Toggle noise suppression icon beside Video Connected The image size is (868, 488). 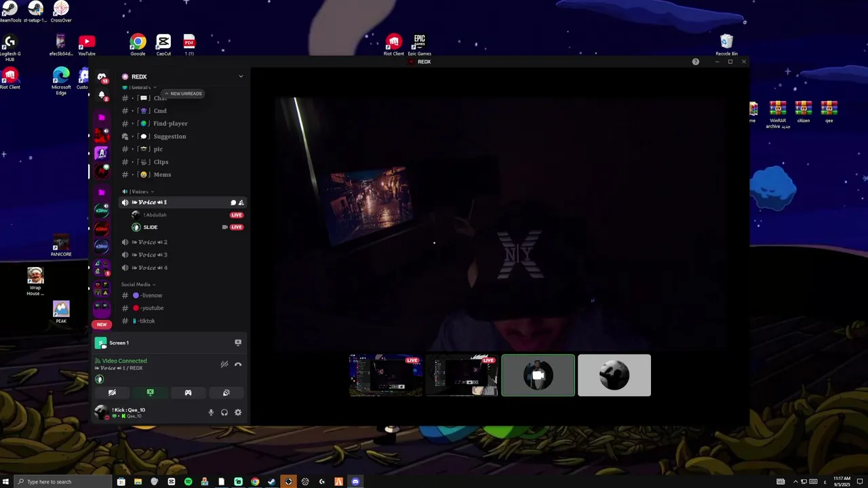[x=224, y=365]
